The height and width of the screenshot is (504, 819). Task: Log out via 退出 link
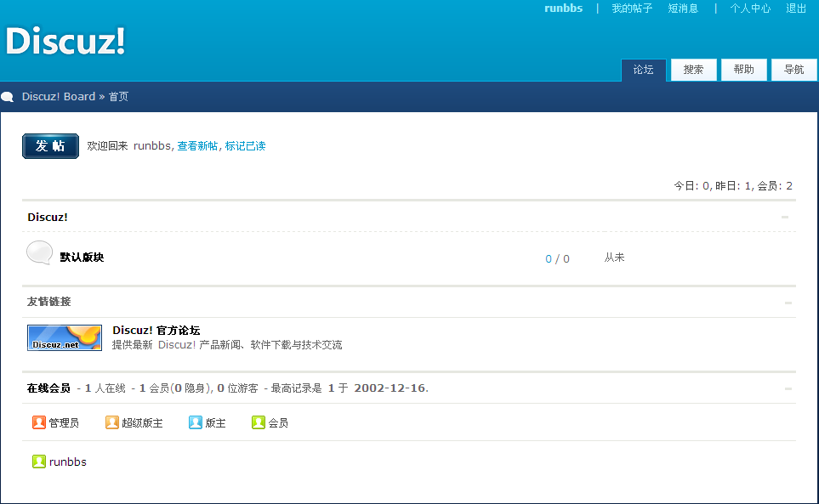pos(796,8)
